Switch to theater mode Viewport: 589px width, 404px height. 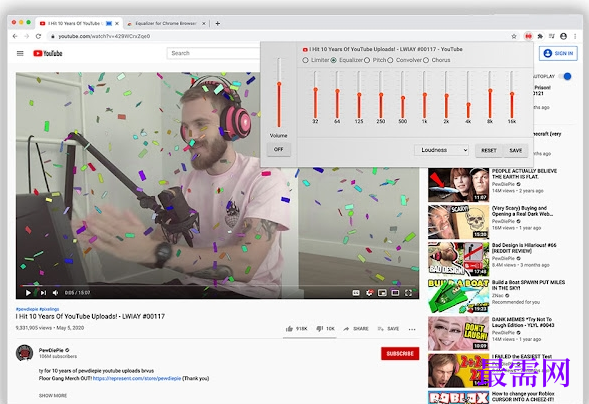tap(395, 292)
